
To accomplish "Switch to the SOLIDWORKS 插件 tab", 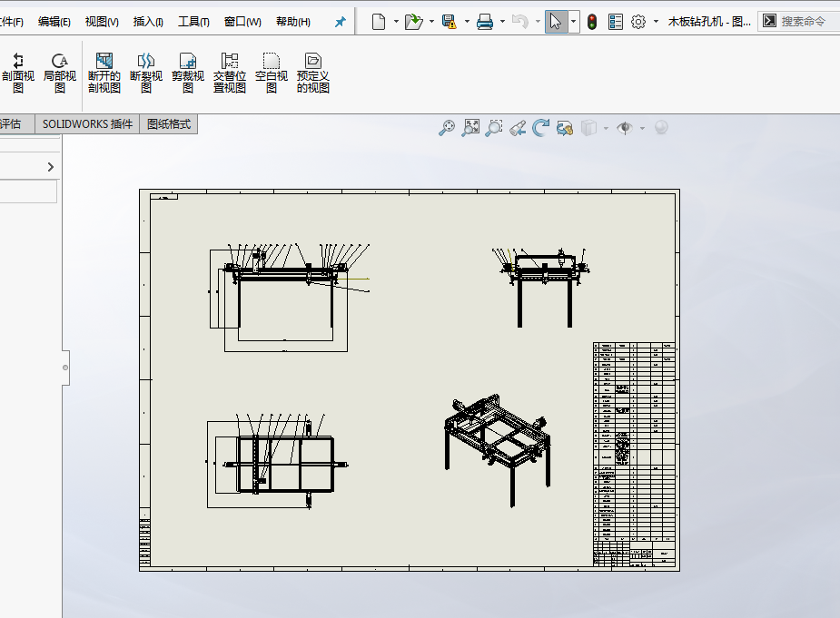I will point(87,124).
